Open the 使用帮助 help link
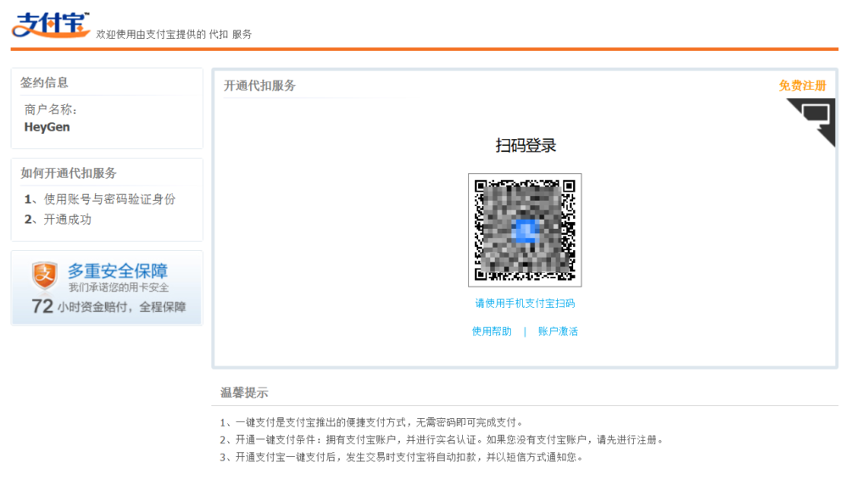Screen dimensions: 868x485 492,332
